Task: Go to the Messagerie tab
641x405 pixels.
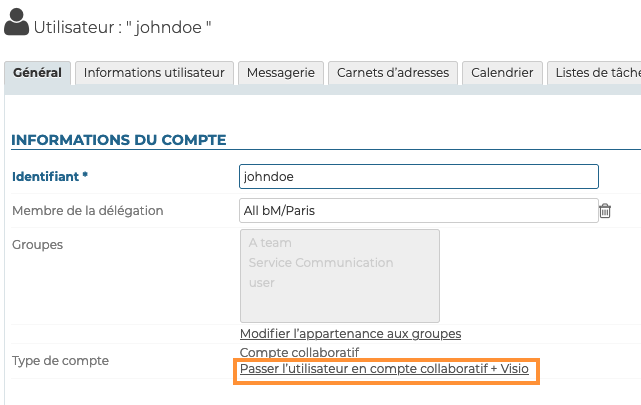Action: click(x=281, y=73)
